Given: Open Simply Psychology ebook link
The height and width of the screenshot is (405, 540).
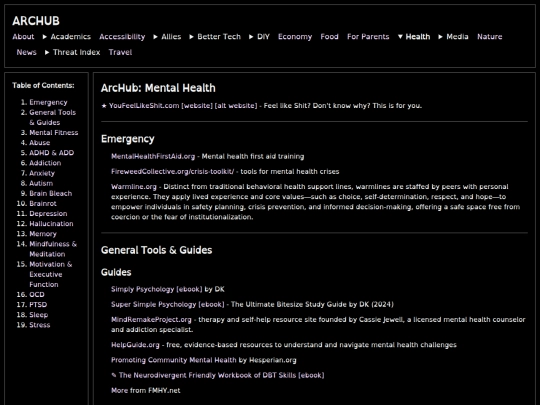Looking at the screenshot, I should 157,289.
